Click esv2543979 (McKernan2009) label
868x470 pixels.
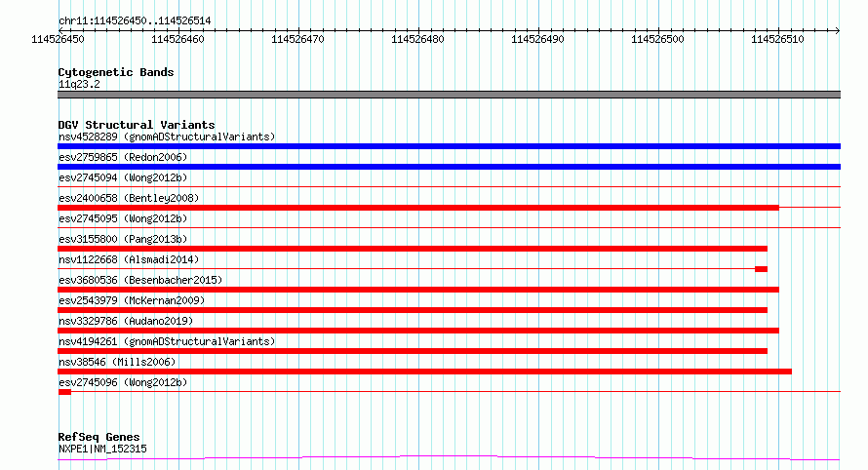pos(132,300)
